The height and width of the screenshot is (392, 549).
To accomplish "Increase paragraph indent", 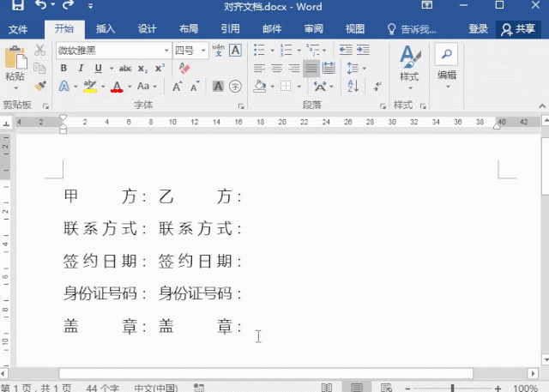I will click(x=363, y=50).
